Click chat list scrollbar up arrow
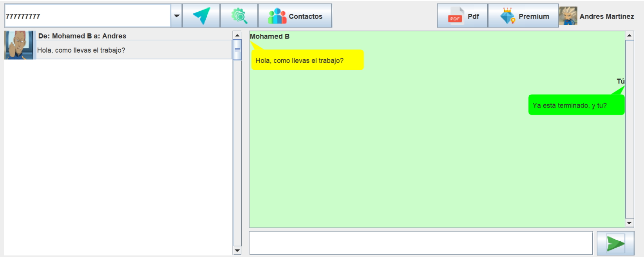The width and height of the screenshot is (644, 257). coord(237,35)
